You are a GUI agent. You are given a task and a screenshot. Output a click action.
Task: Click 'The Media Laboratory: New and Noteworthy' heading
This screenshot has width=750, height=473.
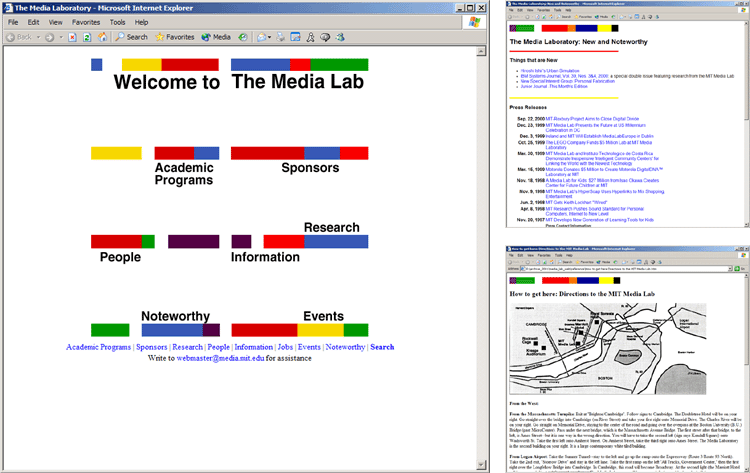coord(578,42)
